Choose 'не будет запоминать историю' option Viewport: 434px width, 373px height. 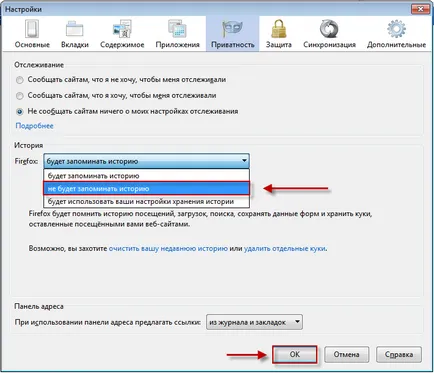[x=146, y=189]
